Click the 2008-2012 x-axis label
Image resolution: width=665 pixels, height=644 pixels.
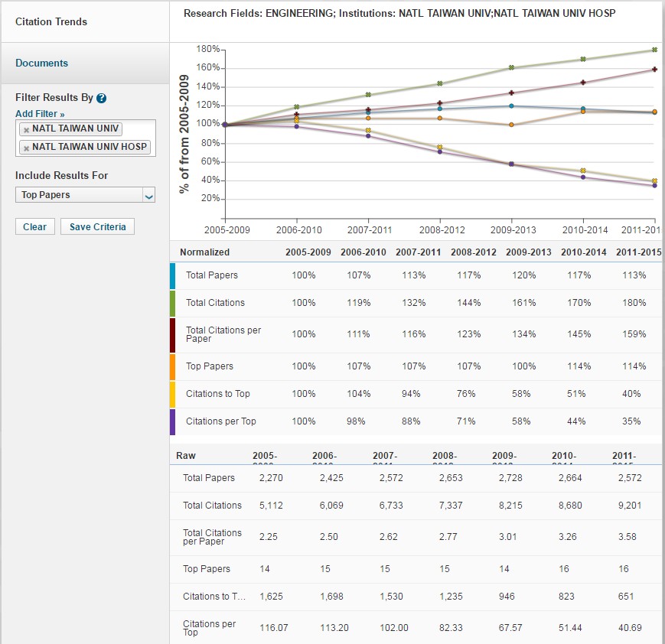tap(442, 230)
